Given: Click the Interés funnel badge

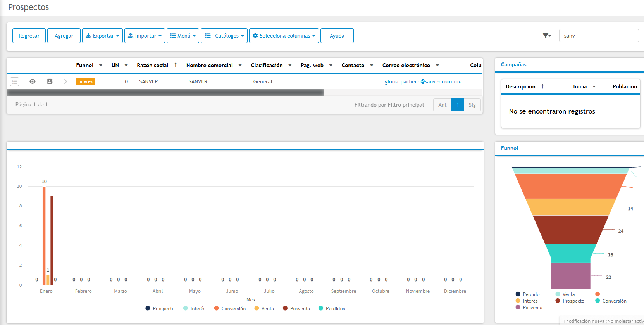Looking at the screenshot, I should click(85, 81).
